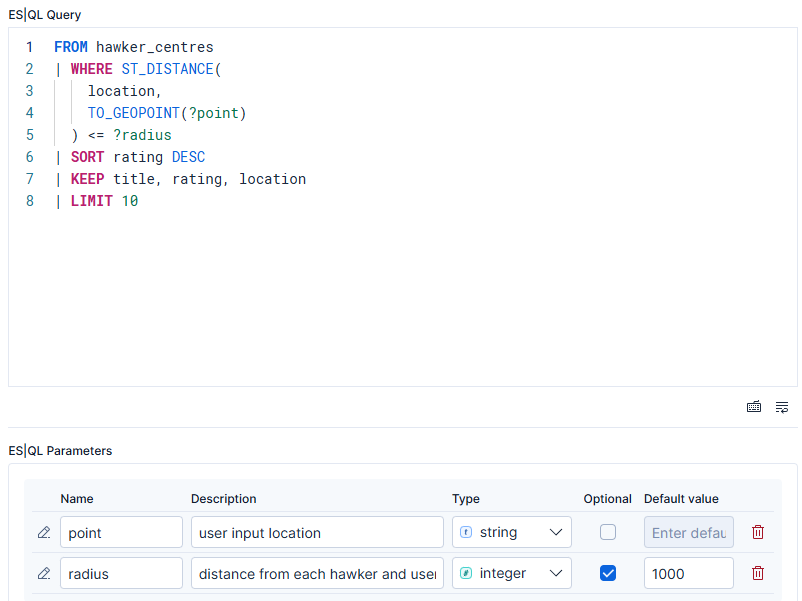Edit the radius description field

point(317,573)
